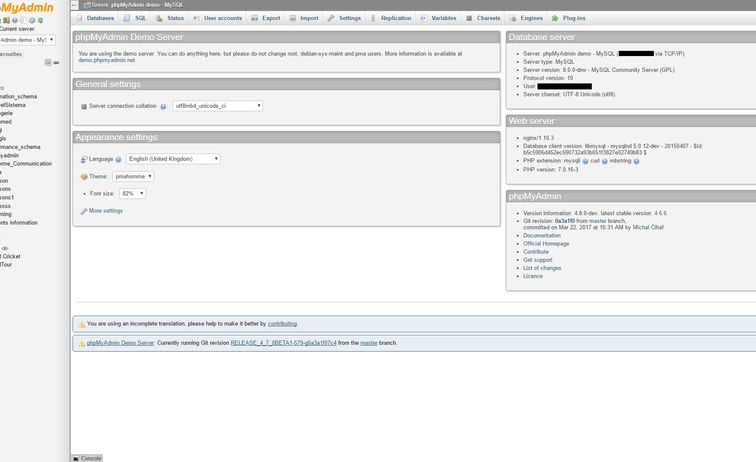Open the Current server dropdown
Viewport: 756px width, 462px height.
[27, 40]
